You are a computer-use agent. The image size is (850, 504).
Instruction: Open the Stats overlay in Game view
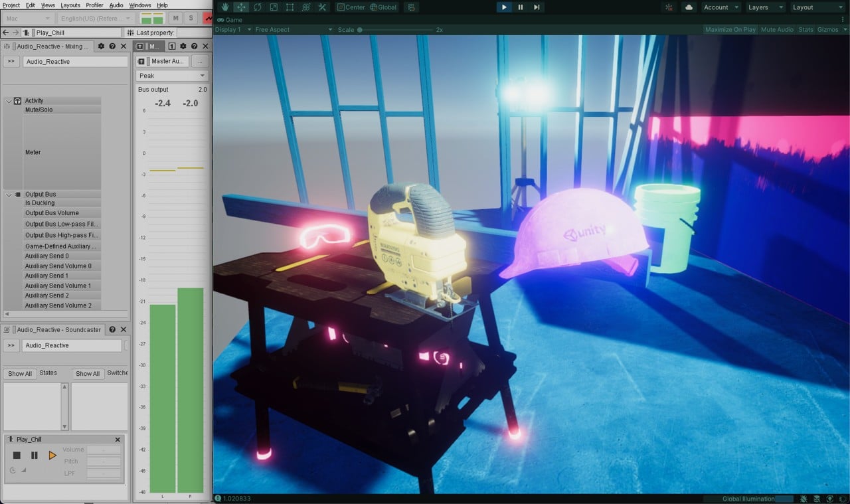[806, 29]
